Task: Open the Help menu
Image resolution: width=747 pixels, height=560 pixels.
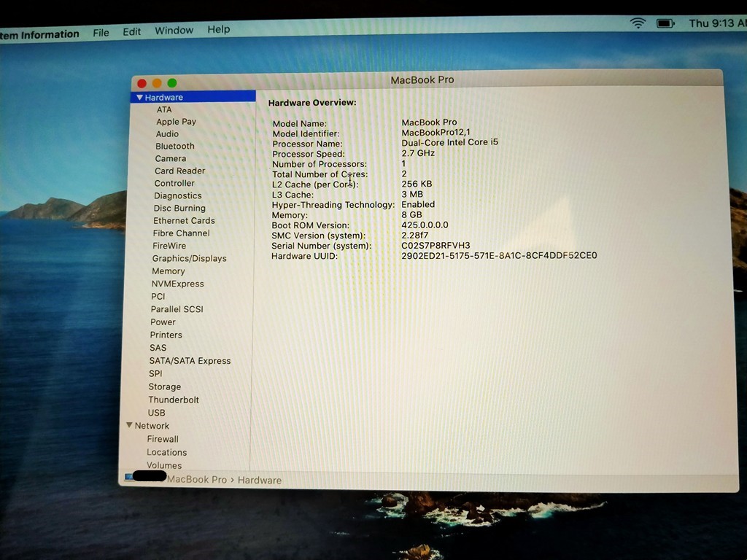Action: pos(219,29)
